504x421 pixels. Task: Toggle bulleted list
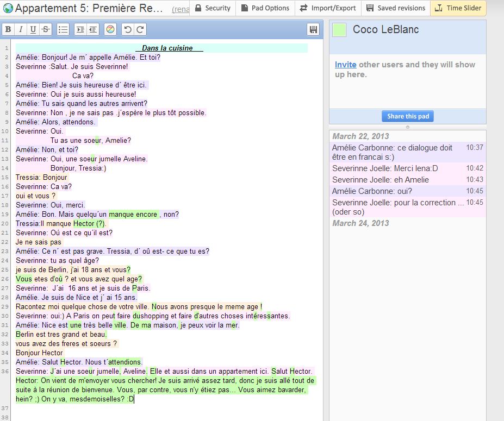click(63, 30)
